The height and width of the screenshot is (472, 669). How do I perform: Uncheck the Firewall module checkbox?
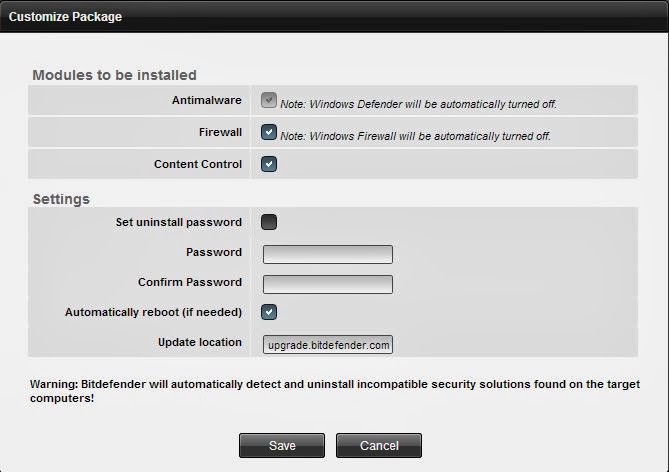[x=268, y=132]
